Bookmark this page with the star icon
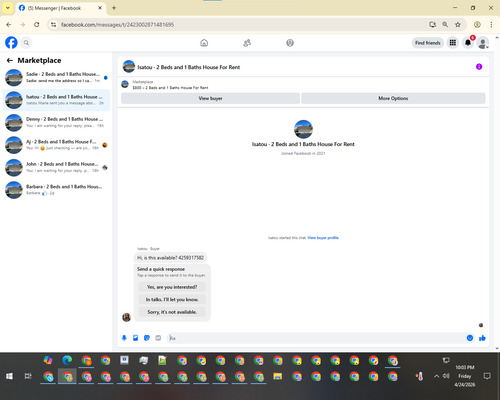The height and width of the screenshot is (400, 500). point(458,25)
